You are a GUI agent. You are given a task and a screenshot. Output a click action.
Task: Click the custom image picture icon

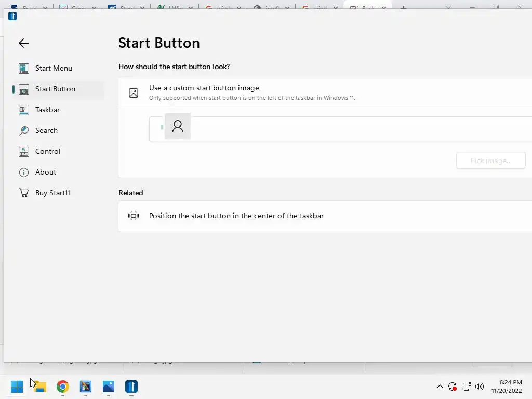(134, 93)
